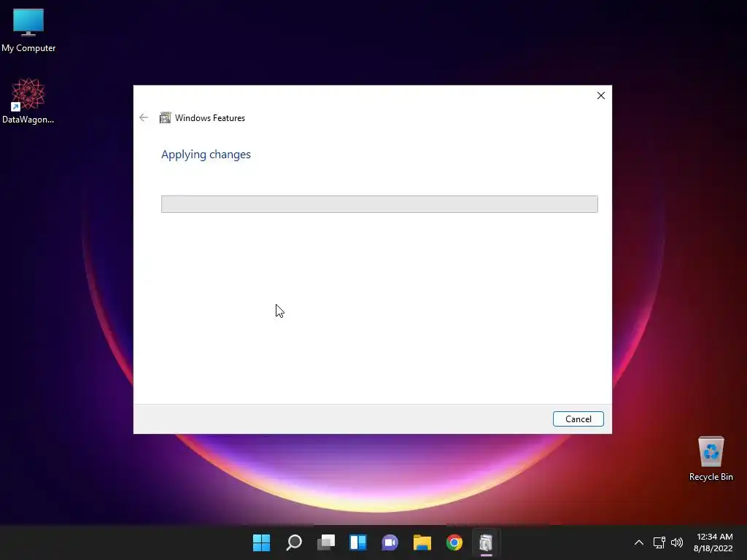Click the Applying changes heading
747x560 pixels.
click(206, 155)
